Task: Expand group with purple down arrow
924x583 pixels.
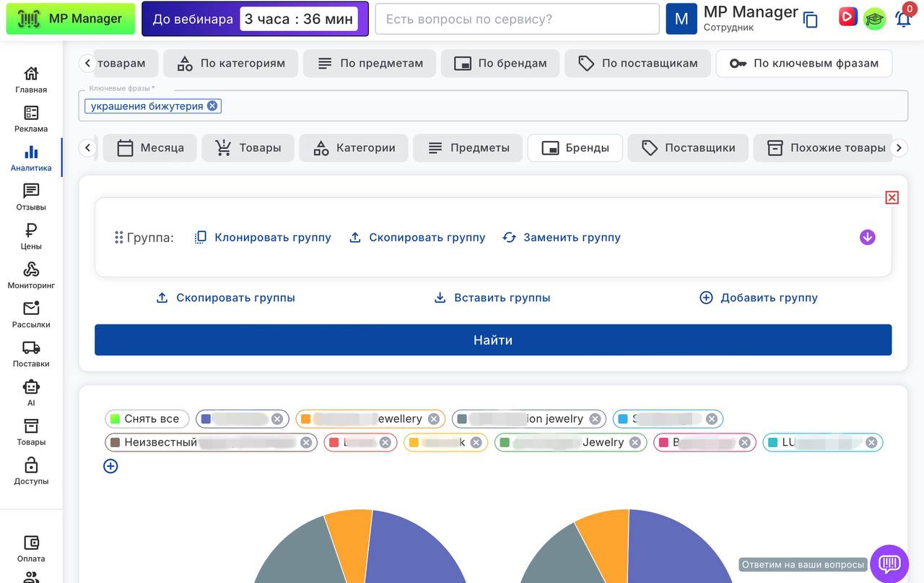Action: [867, 238]
